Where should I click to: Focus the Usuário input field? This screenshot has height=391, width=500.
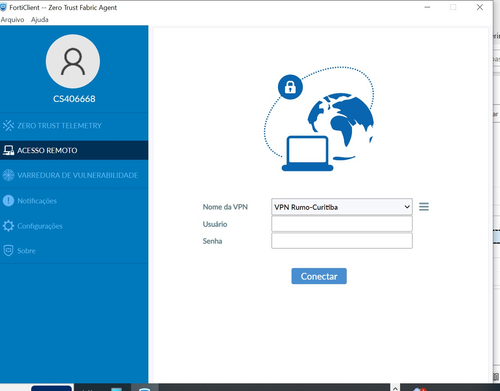[342, 224]
